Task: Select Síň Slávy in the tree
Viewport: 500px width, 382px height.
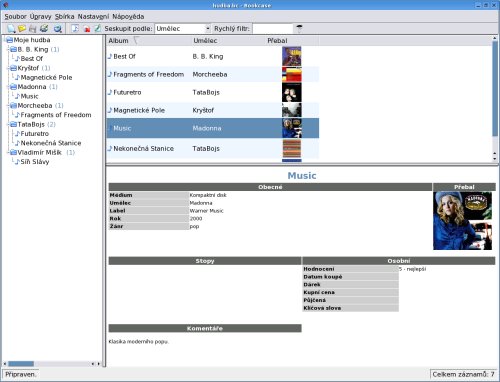Action: [35, 162]
